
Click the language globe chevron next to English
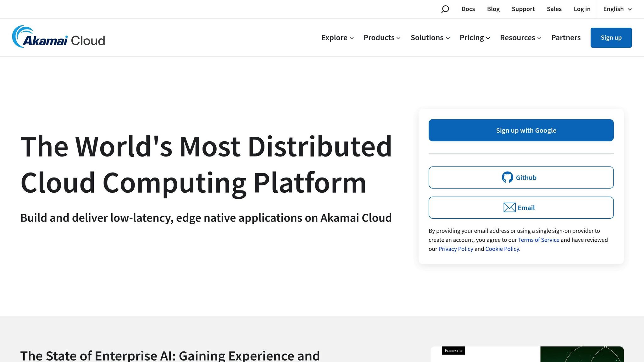click(x=629, y=9)
